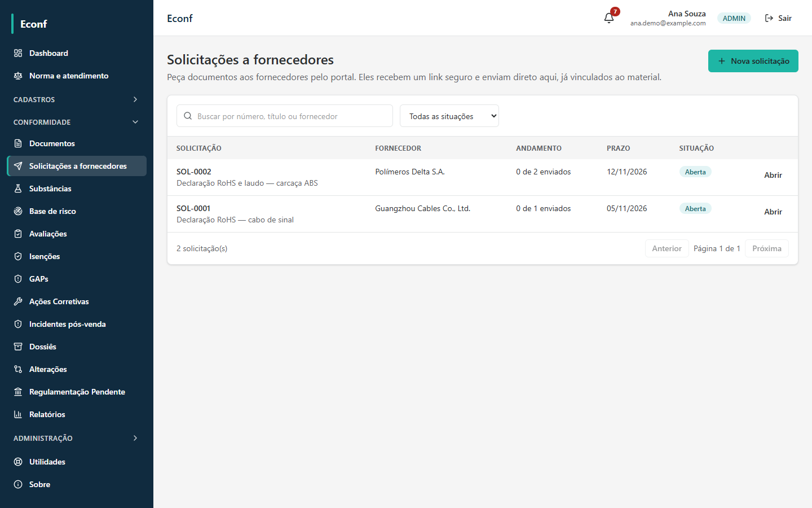Open the notifications bell icon

click(609, 18)
